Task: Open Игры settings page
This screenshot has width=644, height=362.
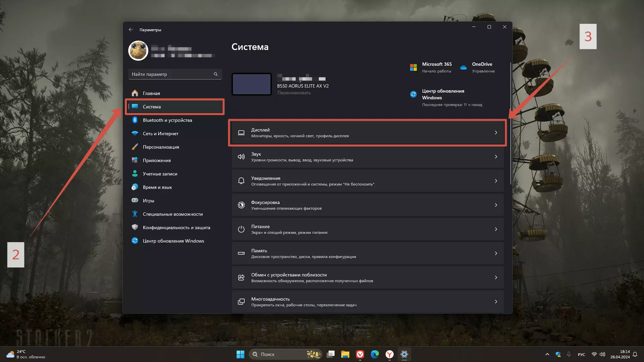Action: 175,201
